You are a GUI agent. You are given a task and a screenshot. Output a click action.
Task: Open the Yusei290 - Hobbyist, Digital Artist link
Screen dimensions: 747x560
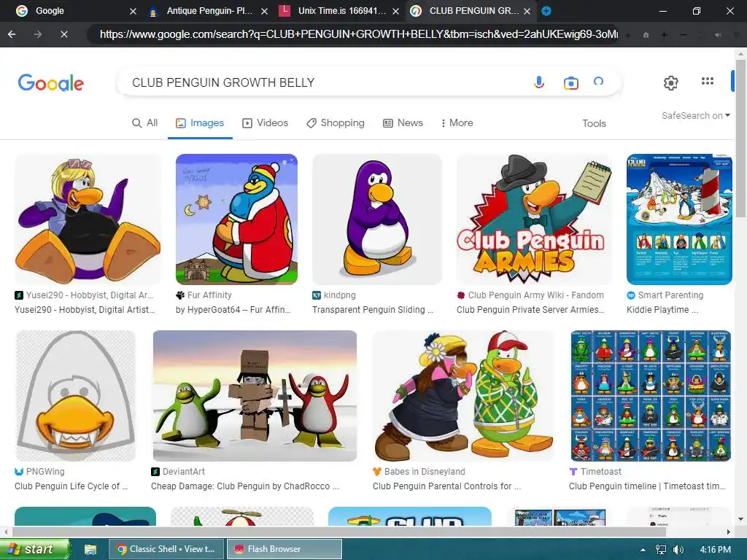[85, 309]
